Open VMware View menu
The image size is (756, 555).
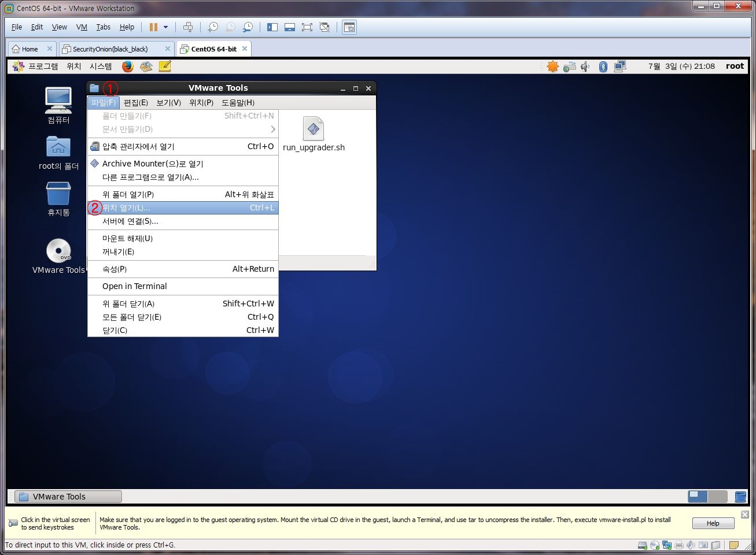60,27
